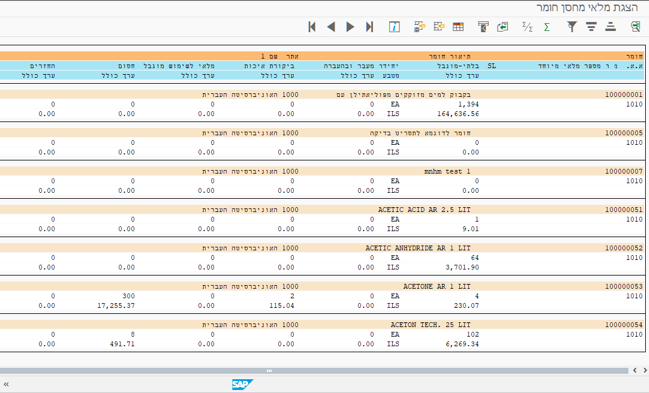The image size is (649, 393).
Task: Select material number 100000054
Action: coord(624,325)
